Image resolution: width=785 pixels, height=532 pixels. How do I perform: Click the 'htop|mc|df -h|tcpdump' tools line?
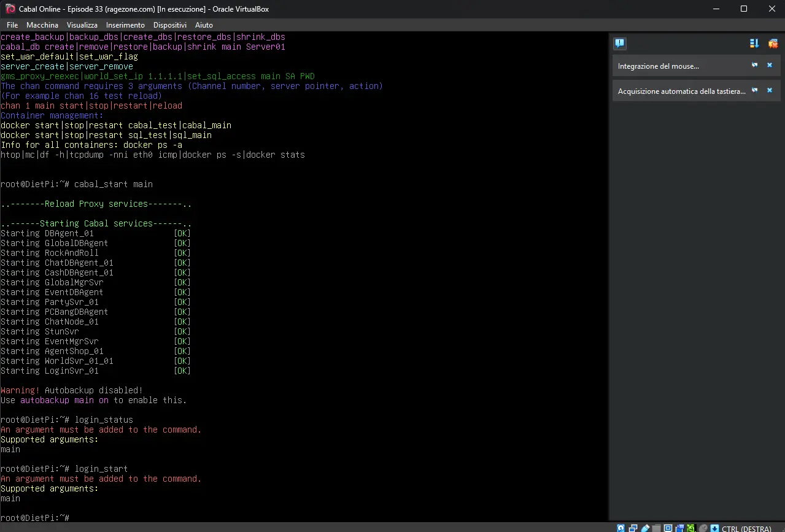pyautogui.click(x=153, y=155)
